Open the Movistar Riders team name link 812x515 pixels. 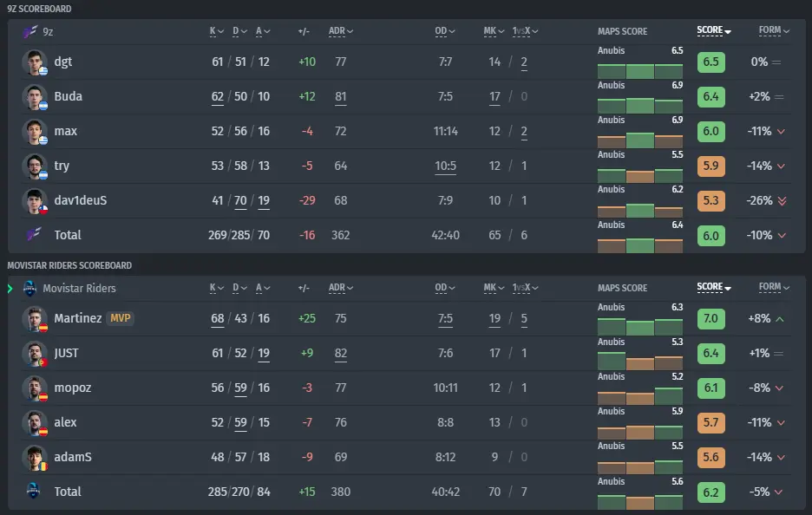coord(79,289)
